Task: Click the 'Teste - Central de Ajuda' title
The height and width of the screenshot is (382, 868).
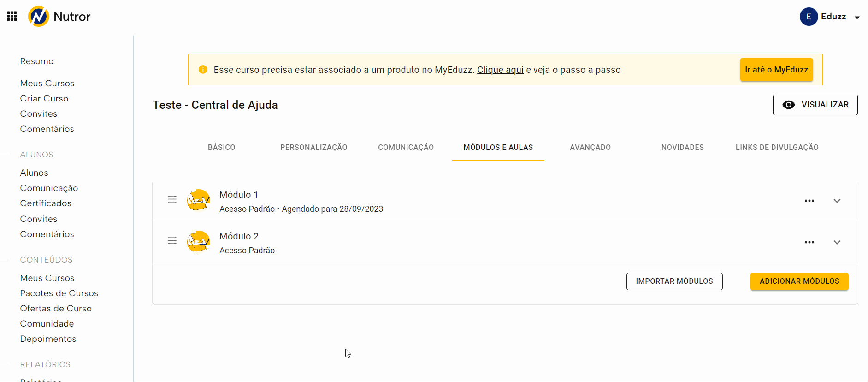Action: [x=215, y=105]
